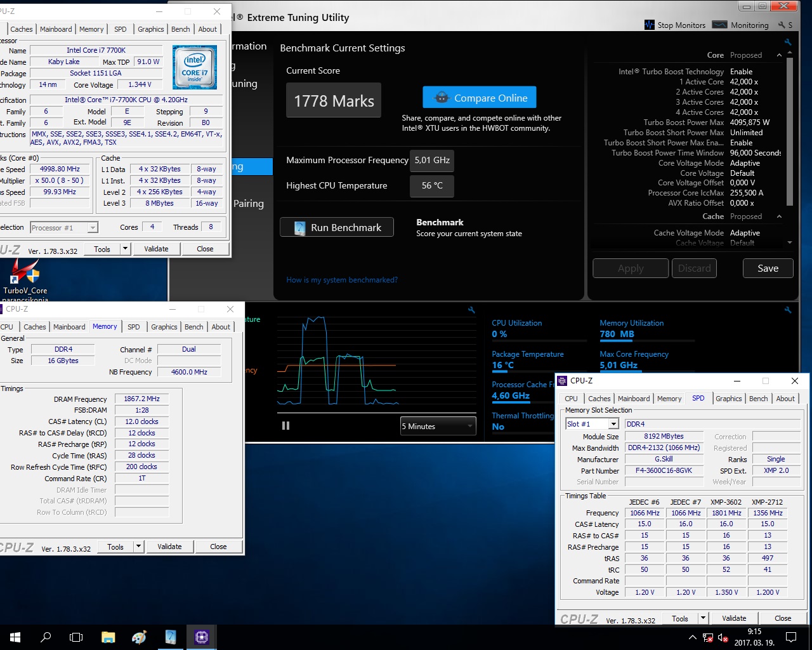The image size is (812, 650).
Task: Open CPU tab in CPU-Z SPD window
Action: [x=572, y=399]
